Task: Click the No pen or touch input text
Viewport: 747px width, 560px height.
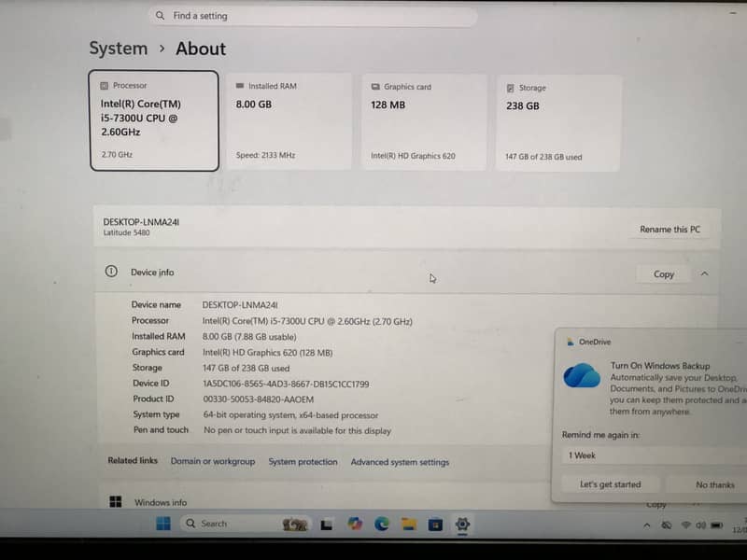Action: coord(297,430)
